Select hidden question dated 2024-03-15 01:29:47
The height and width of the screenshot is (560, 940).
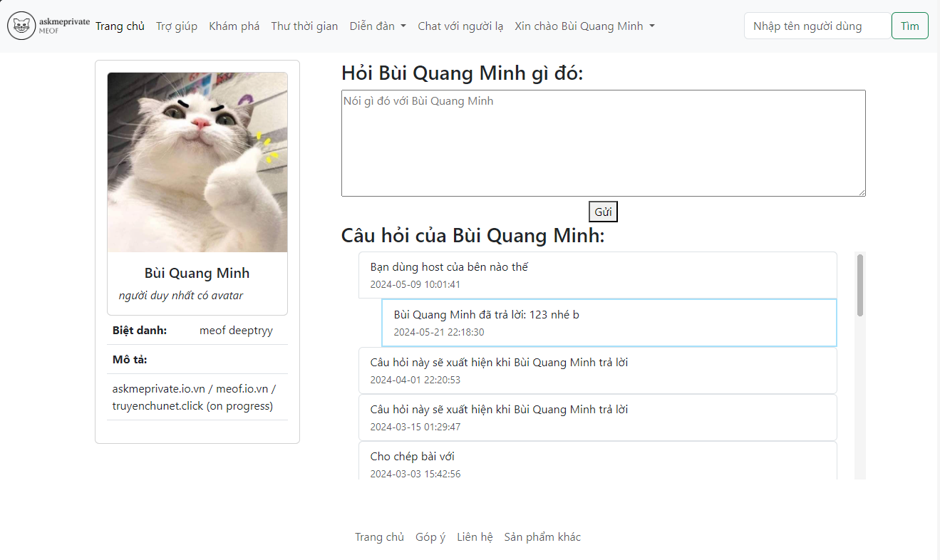pyautogui.click(x=597, y=418)
